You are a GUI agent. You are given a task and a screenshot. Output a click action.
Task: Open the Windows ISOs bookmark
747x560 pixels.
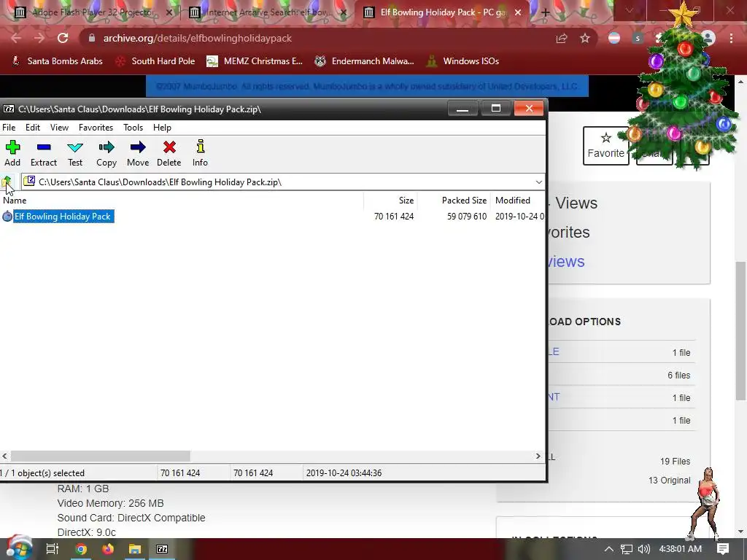[x=463, y=61]
